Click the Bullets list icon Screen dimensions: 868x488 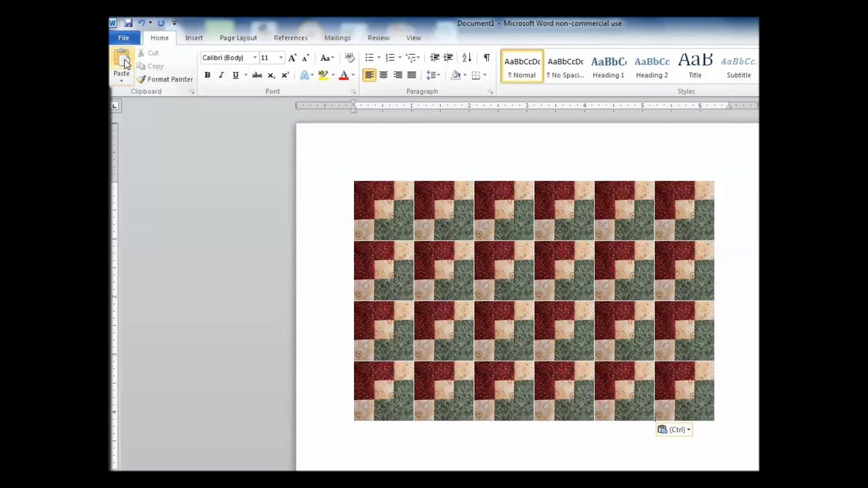pos(369,58)
